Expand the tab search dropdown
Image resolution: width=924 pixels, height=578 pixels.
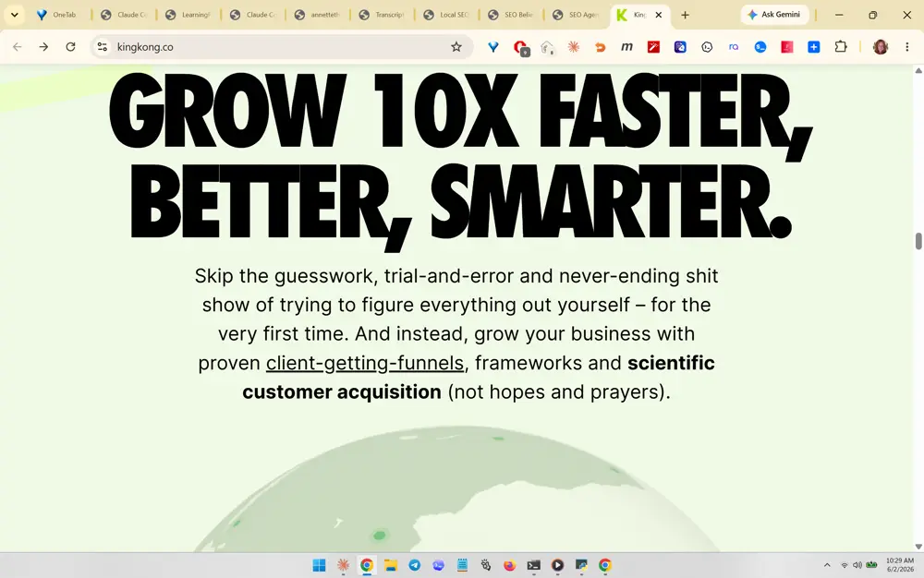14,15
